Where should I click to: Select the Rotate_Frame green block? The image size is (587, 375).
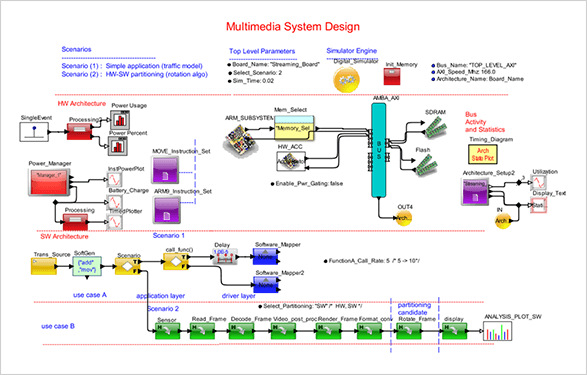(x=408, y=331)
